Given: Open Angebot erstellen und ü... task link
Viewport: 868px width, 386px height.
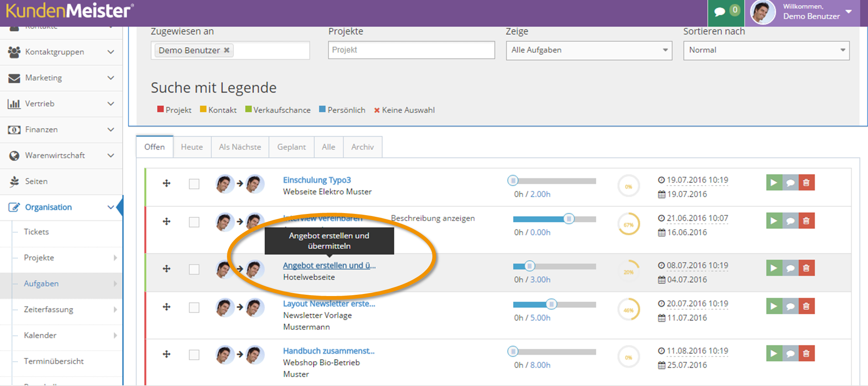Looking at the screenshot, I should tap(329, 265).
